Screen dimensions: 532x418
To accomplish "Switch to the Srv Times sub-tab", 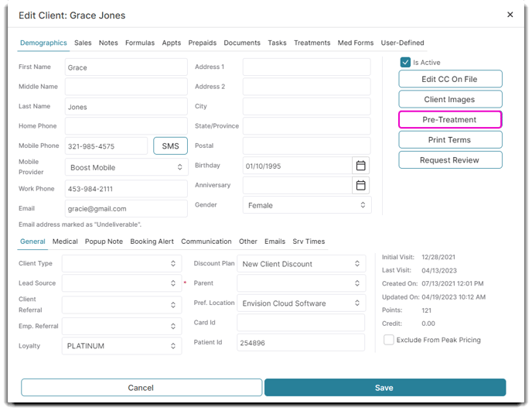I will [309, 242].
